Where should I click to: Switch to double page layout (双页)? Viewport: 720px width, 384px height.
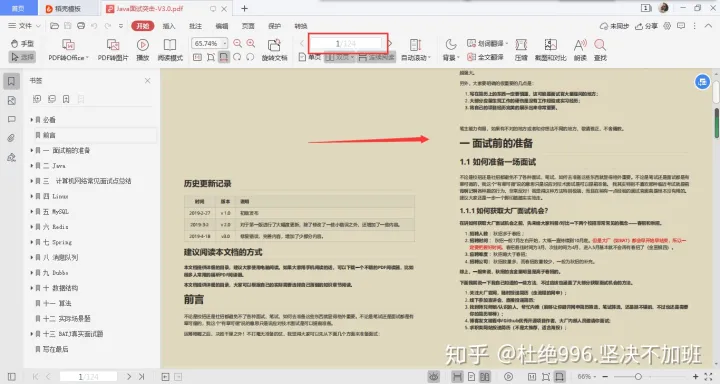340,57
